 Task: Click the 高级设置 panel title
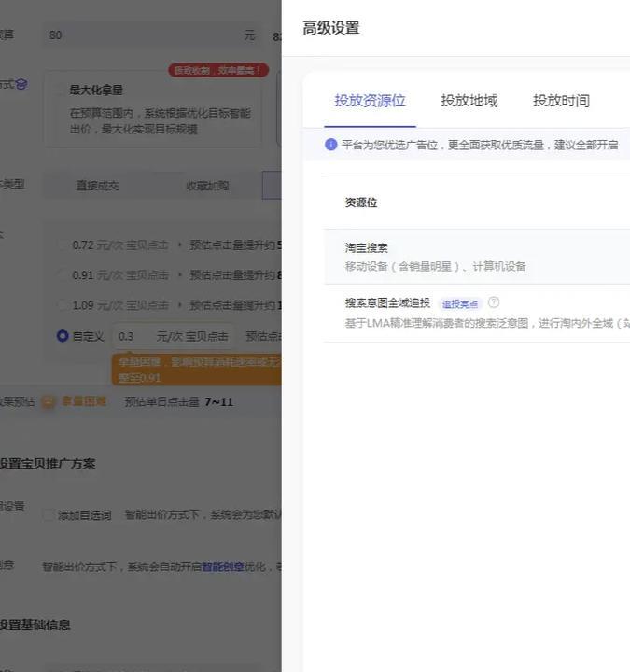coord(330,28)
